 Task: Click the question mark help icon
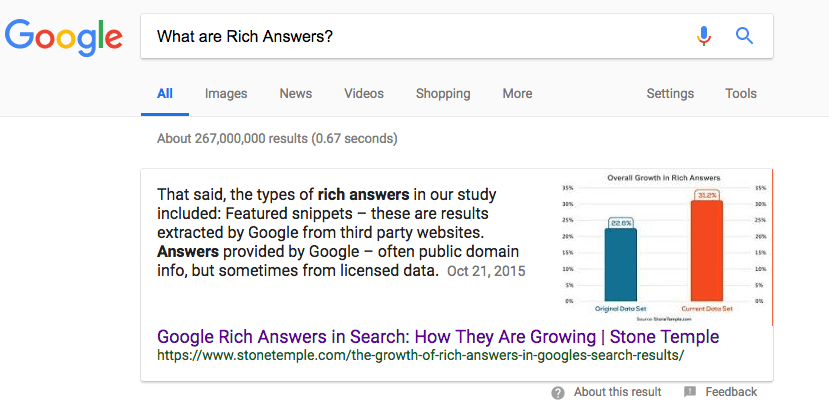[x=558, y=392]
